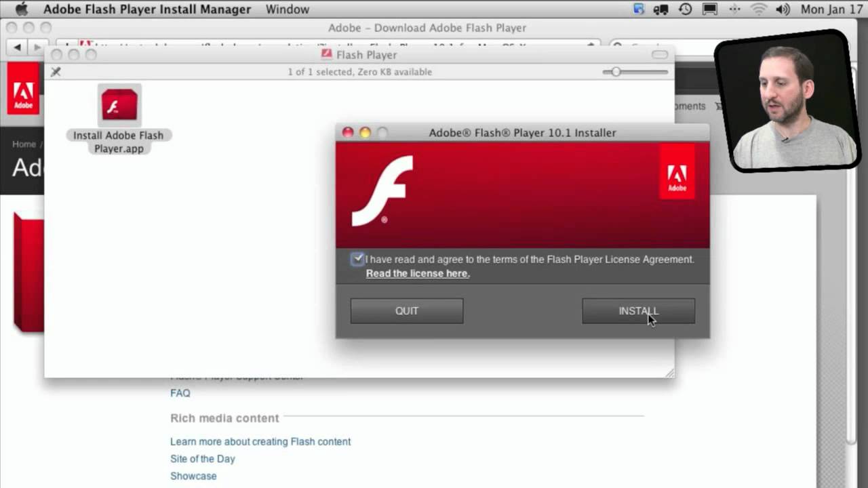The image size is (868, 488).
Task: Open 'Learn more about creating Flash content' link
Action: pos(260,441)
